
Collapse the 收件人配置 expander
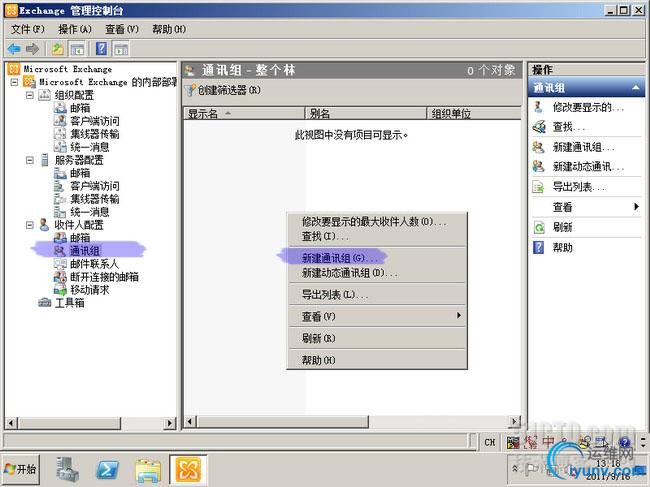point(30,225)
